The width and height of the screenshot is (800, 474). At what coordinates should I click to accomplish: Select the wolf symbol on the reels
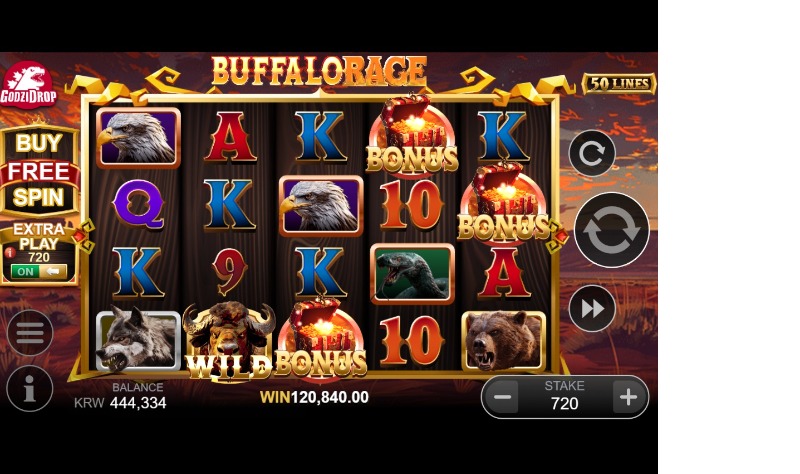[138, 340]
